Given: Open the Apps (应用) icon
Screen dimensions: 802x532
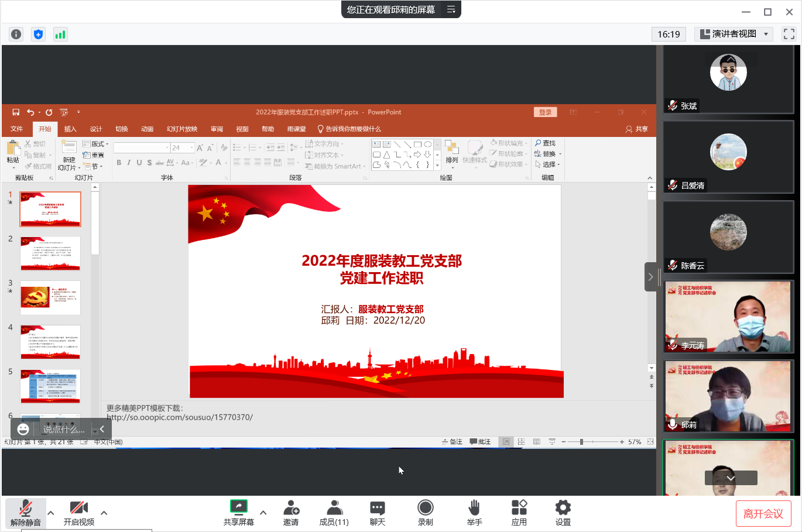Looking at the screenshot, I should (519, 507).
